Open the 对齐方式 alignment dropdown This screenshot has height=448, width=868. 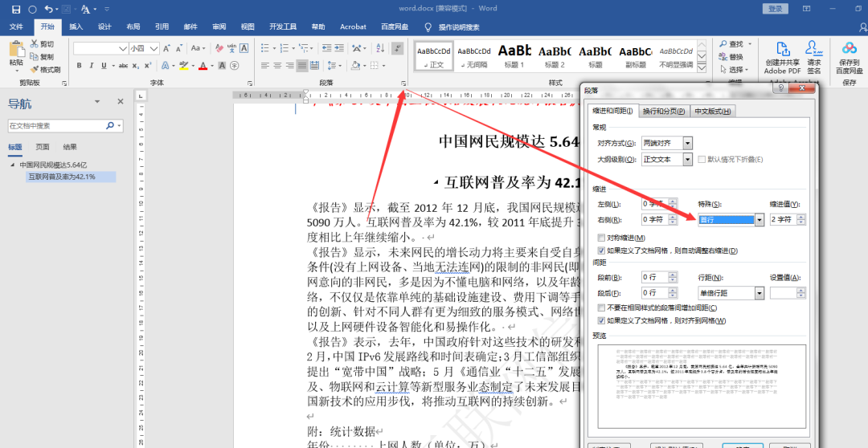click(x=687, y=143)
